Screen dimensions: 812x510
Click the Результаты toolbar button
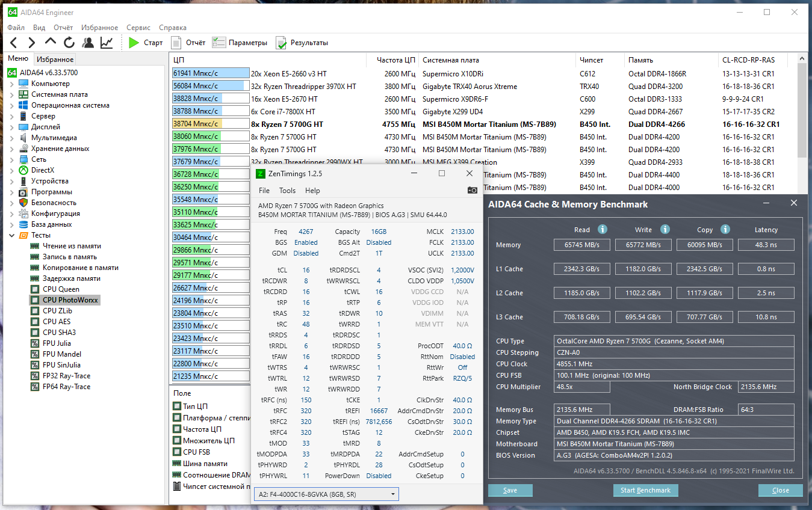[x=302, y=43]
